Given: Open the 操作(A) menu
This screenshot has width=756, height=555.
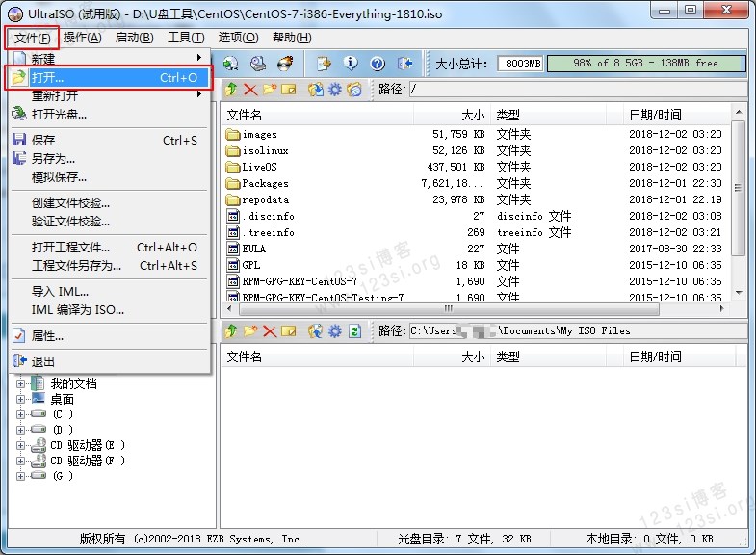Looking at the screenshot, I should 83,38.
